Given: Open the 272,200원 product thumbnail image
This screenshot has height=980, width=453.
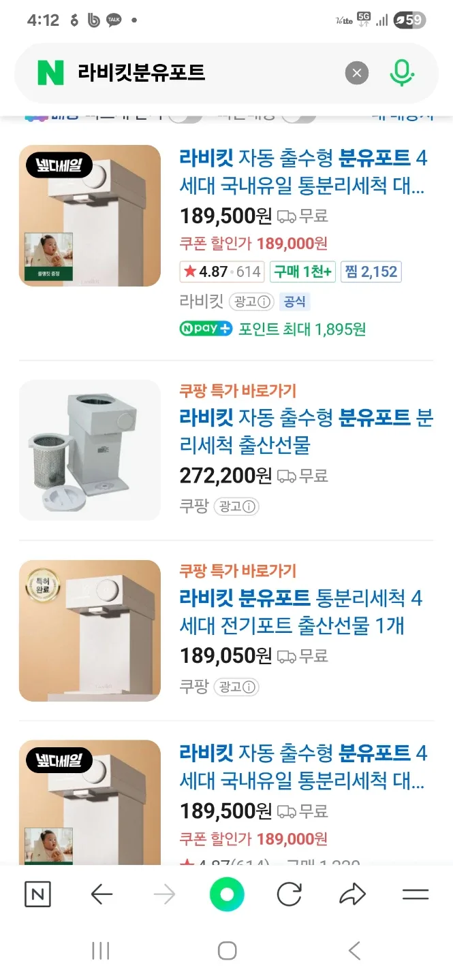Looking at the screenshot, I should [90, 450].
